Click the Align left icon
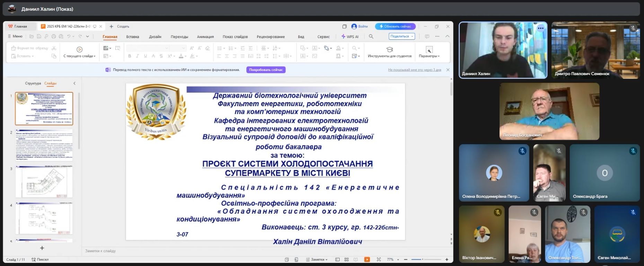The height and width of the screenshot is (266, 644). pos(219,56)
